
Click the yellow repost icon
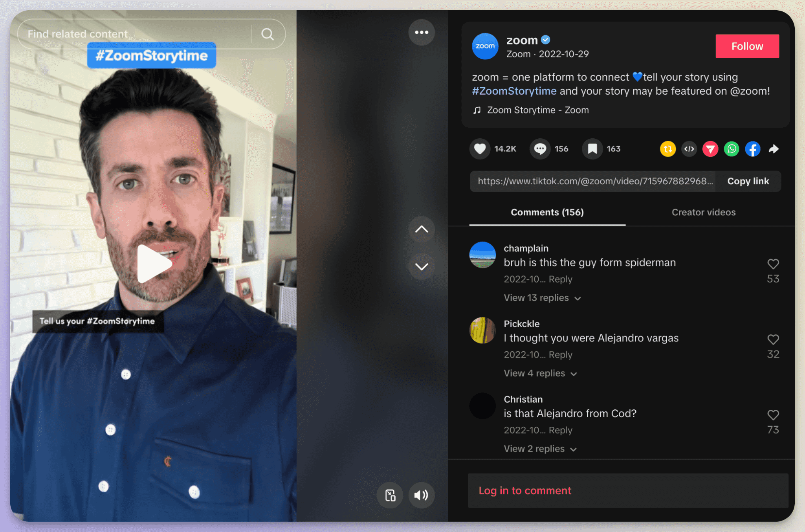667,149
